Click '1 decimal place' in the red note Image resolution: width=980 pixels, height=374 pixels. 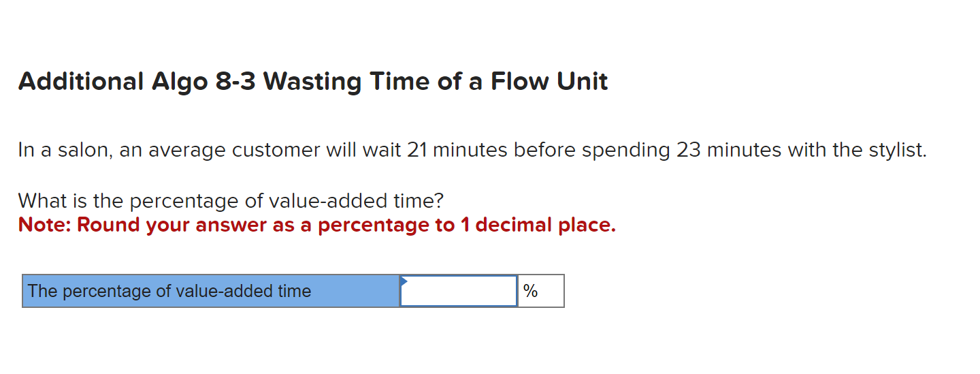point(537,225)
